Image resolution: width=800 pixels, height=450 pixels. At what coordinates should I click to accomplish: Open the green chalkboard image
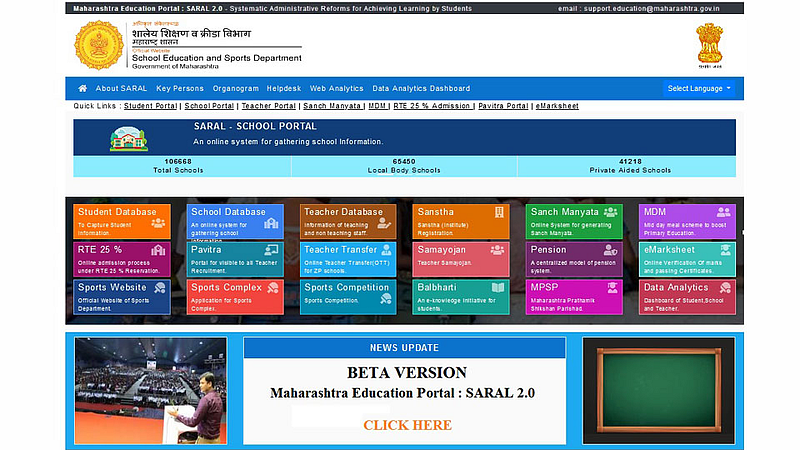point(659,390)
